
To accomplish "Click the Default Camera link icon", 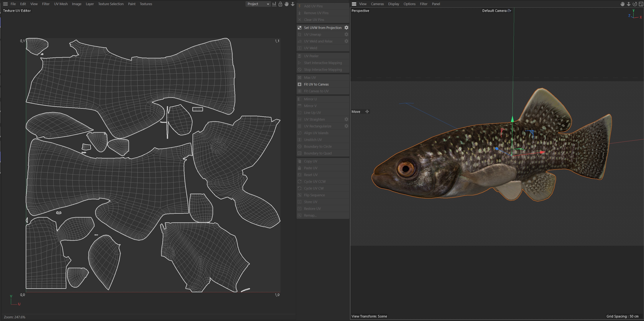I will pos(509,11).
